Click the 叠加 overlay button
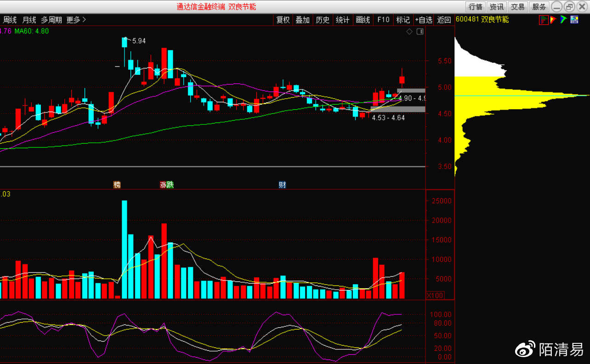590x364 pixels. pos(302,20)
